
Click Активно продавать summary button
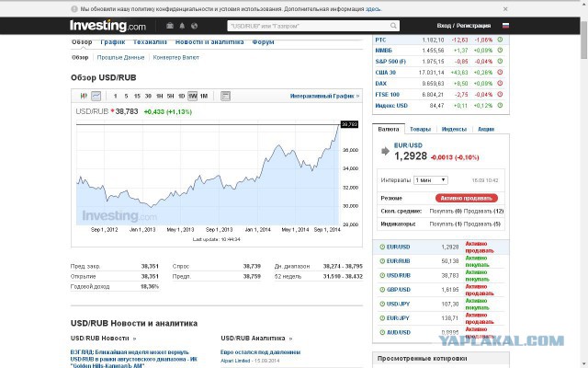click(467, 198)
